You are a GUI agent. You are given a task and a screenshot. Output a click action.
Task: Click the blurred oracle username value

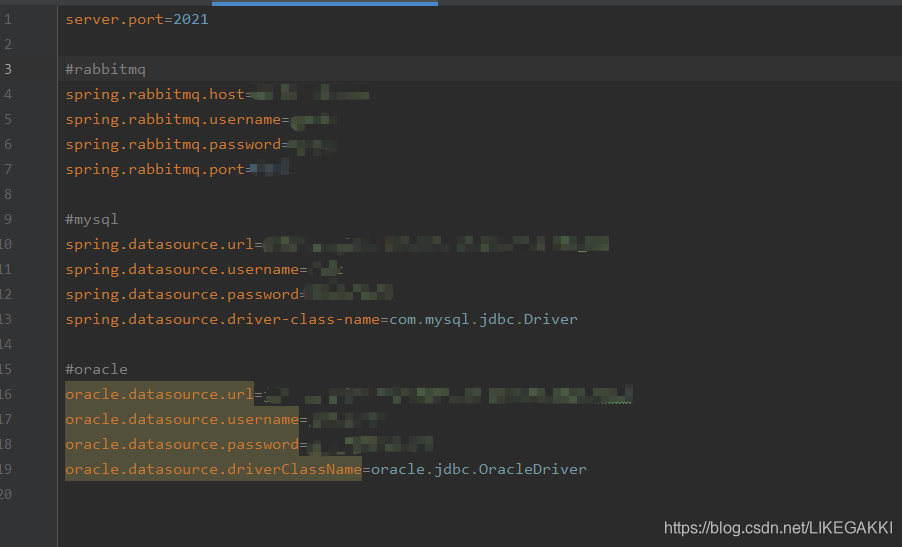point(347,420)
